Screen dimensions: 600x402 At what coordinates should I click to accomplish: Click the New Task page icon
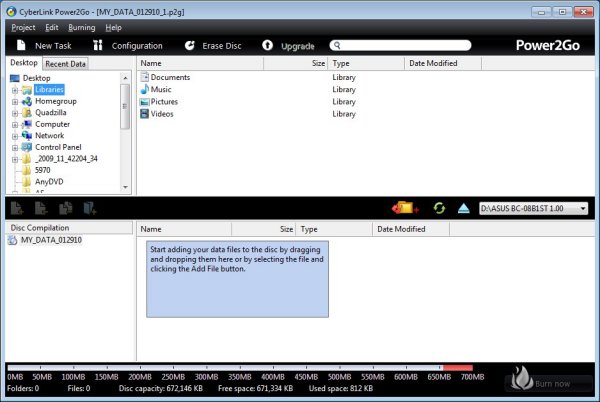pos(21,46)
